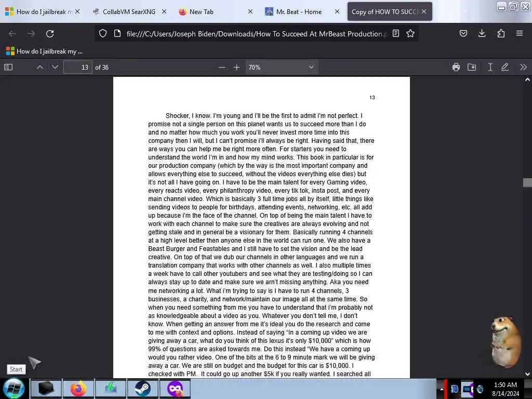Image resolution: width=532 pixels, height=399 pixels.
Task: Print the PDF document
Action: pyautogui.click(x=456, y=67)
